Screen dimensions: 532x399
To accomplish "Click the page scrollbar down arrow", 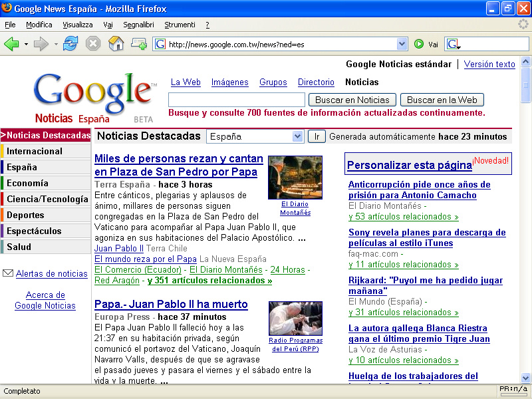I will pos(525,378).
